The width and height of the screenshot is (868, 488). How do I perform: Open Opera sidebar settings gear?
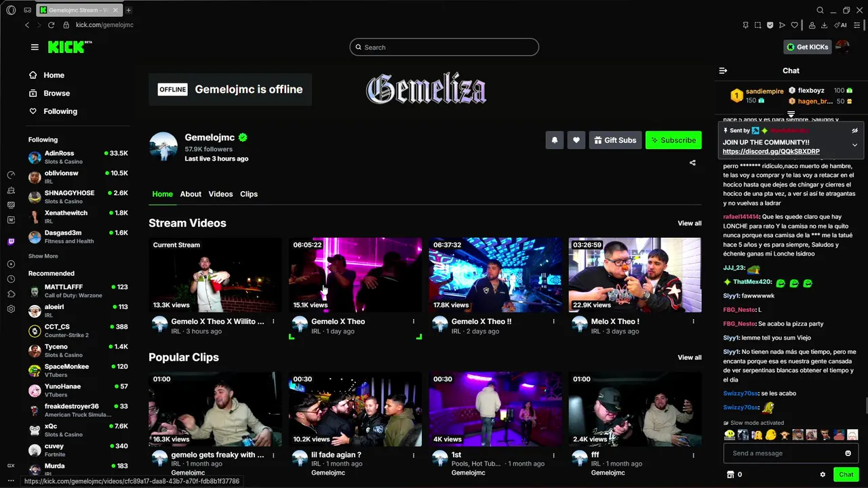pos(11,309)
